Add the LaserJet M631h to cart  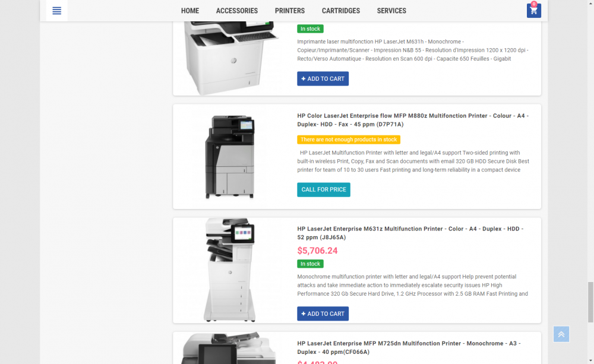323,79
